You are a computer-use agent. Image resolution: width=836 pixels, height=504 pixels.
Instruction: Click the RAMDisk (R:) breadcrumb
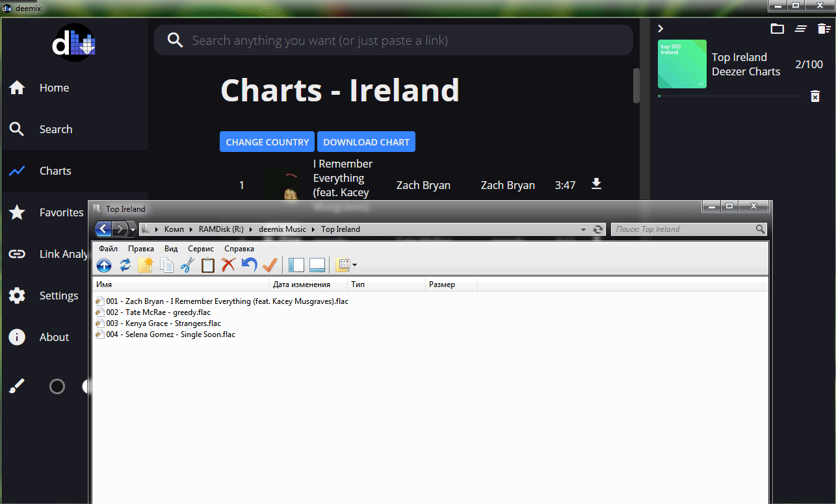pos(220,229)
